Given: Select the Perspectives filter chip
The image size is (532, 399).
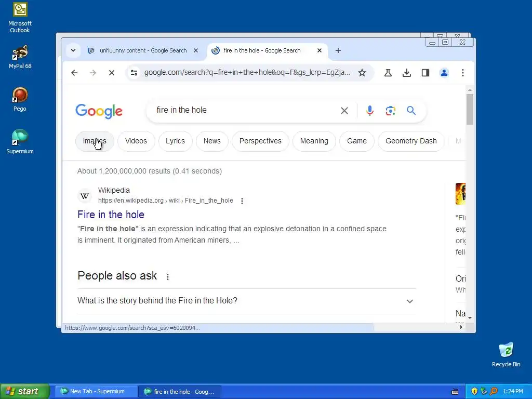Looking at the screenshot, I should pos(260,141).
